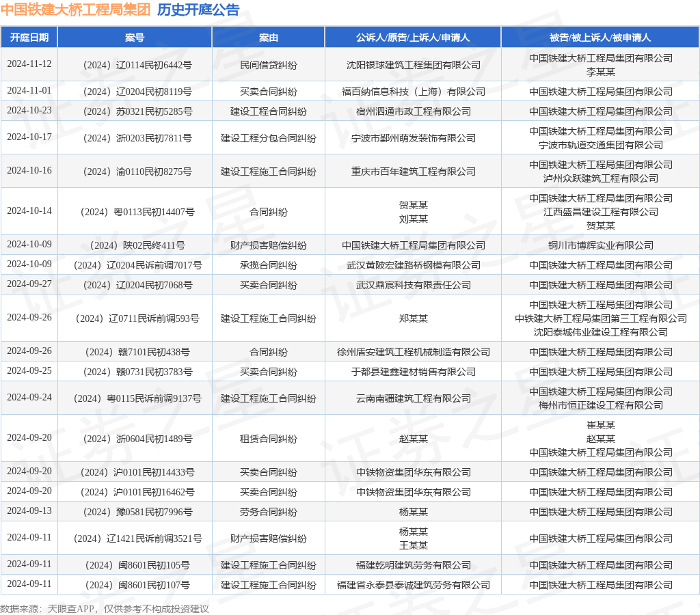Click case number (2024)辽0711民诉前调593号

tap(137, 318)
